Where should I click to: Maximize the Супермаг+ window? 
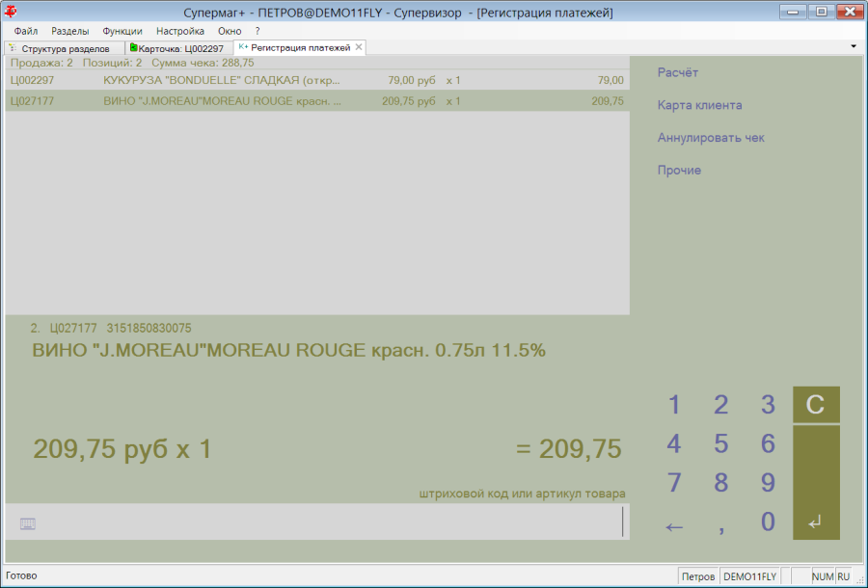821,12
